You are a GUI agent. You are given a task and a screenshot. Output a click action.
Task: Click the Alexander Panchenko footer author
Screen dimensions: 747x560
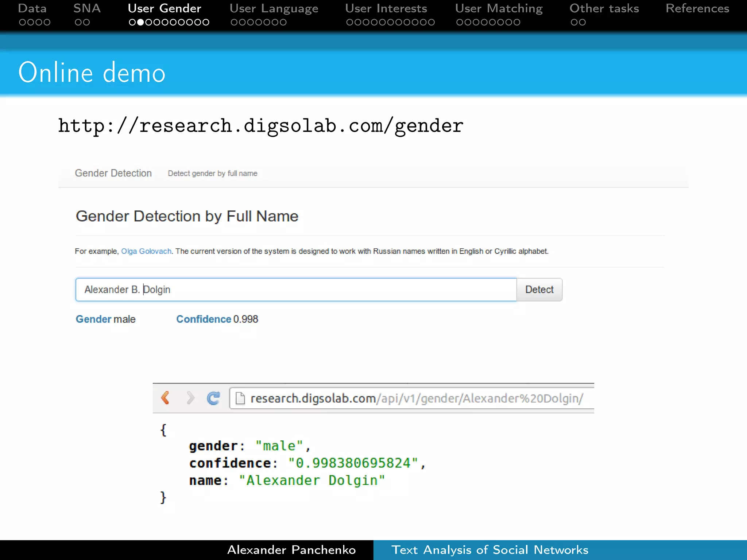(x=291, y=550)
